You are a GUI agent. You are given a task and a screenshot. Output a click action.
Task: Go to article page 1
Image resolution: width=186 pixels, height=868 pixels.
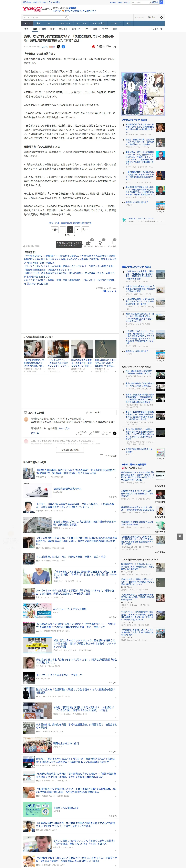[63, 229]
